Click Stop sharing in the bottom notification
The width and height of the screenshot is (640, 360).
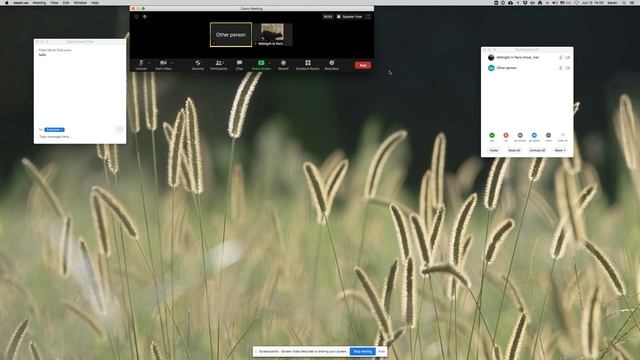pyautogui.click(x=362, y=351)
